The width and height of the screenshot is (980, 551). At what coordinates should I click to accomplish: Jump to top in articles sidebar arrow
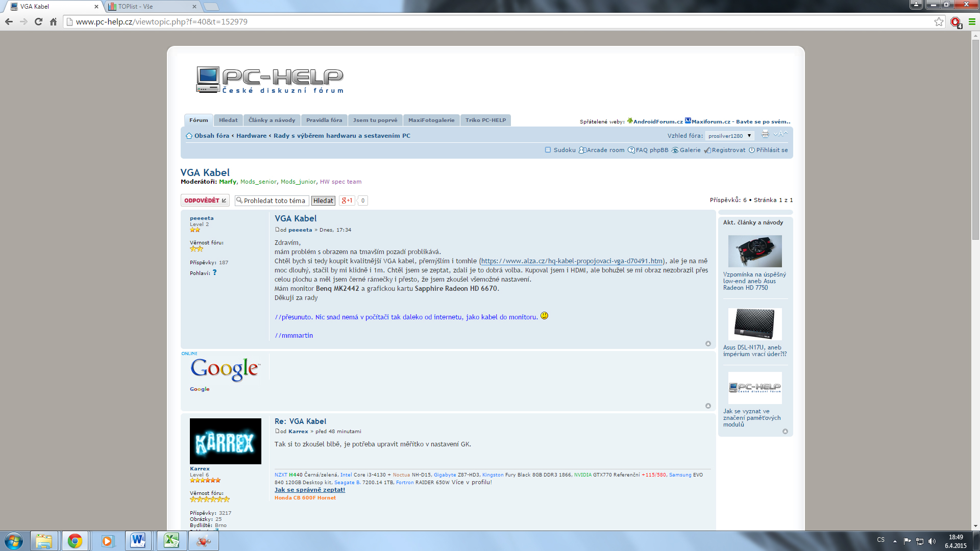click(x=785, y=431)
